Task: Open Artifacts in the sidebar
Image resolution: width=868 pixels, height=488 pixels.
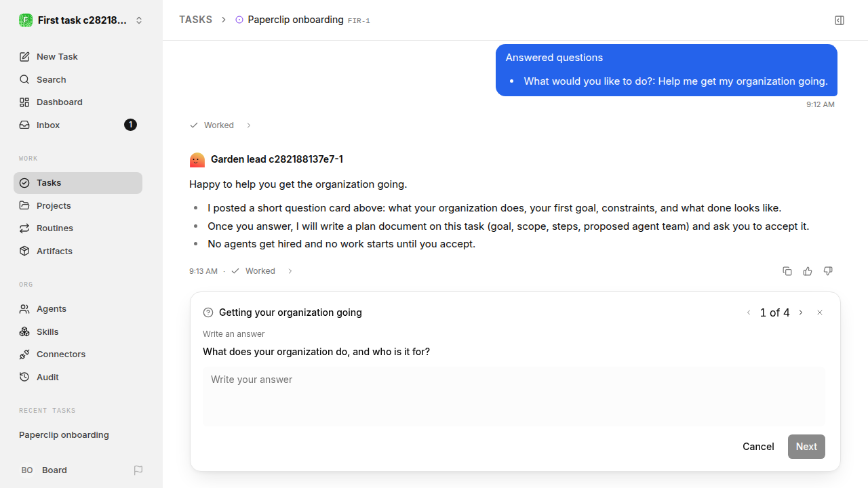Action: pyautogui.click(x=78, y=251)
